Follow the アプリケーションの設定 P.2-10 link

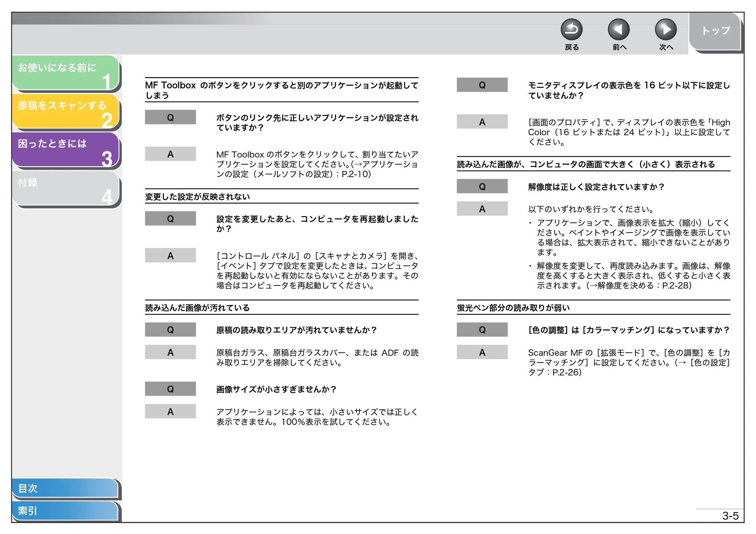click(x=318, y=169)
